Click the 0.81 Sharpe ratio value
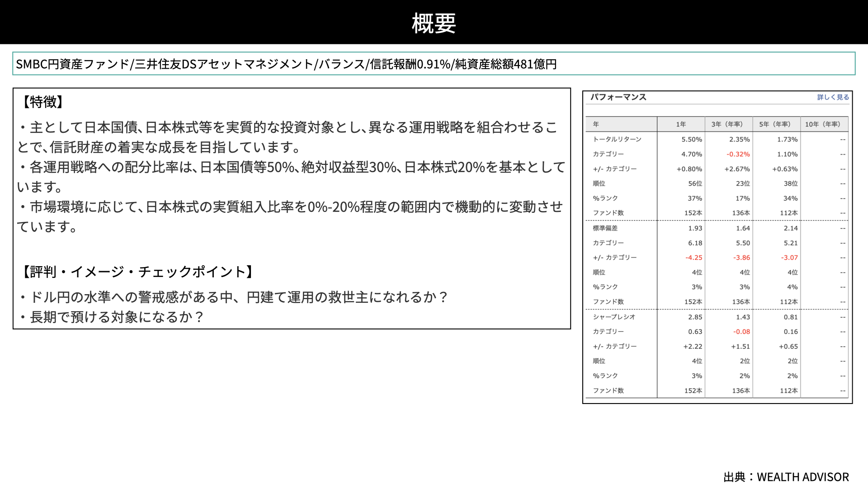Viewport: 868px width, 488px height. tap(791, 317)
